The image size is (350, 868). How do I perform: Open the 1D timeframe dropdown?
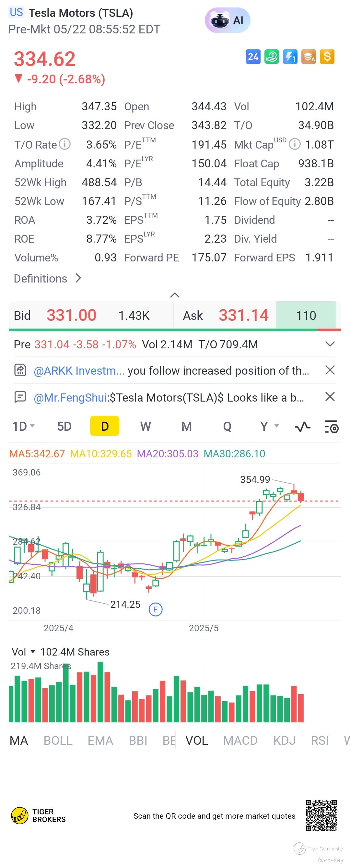(24, 426)
